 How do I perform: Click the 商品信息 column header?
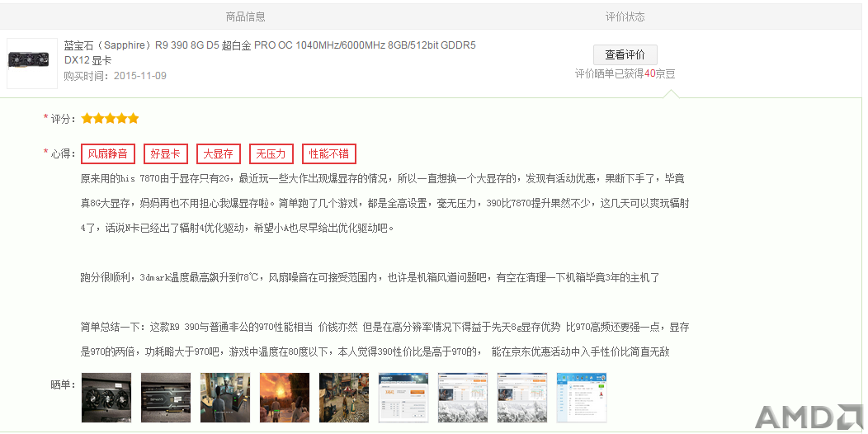click(245, 17)
